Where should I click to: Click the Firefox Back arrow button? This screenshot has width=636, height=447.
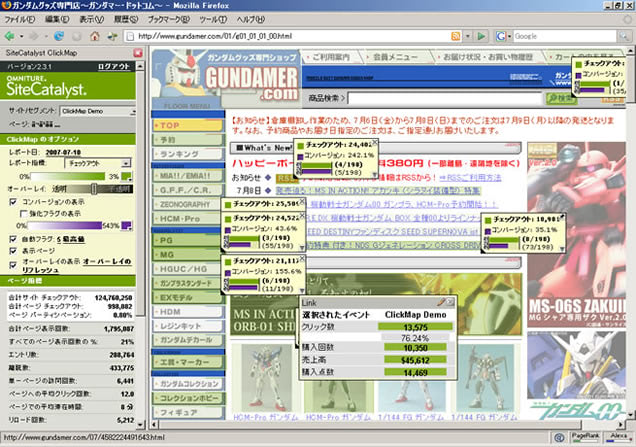(10, 36)
